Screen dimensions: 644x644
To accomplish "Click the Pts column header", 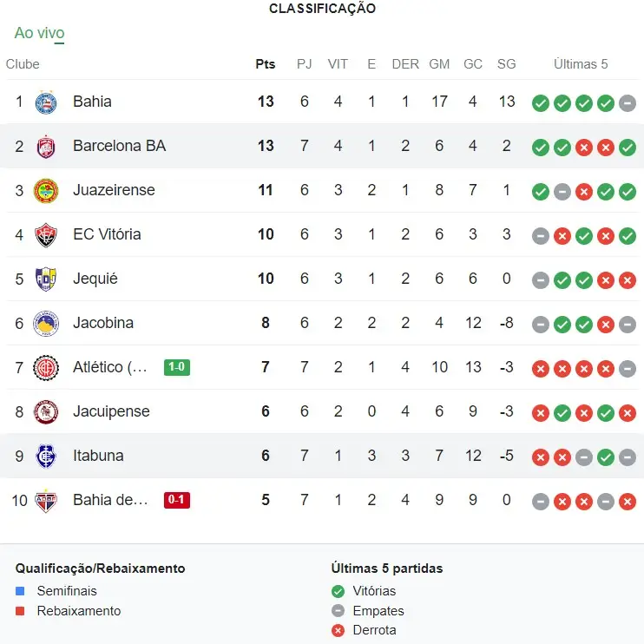I will pyautogui.click(x=266, y=64).
